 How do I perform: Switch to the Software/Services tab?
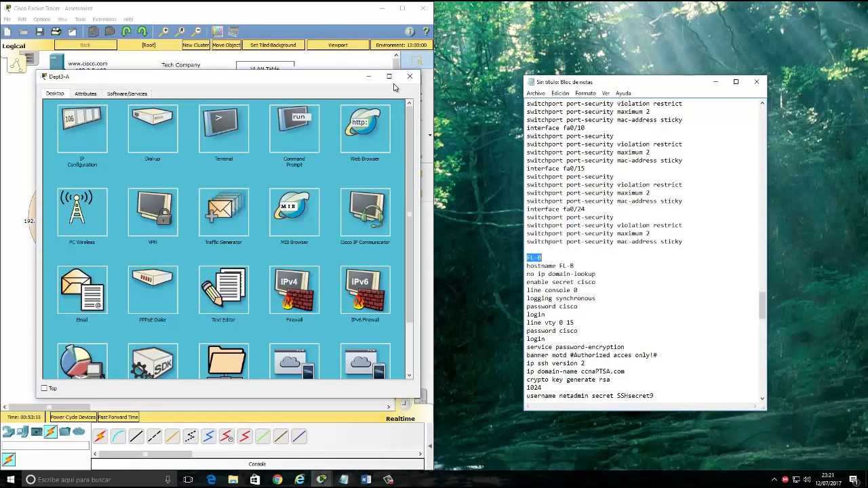[127, 94]
